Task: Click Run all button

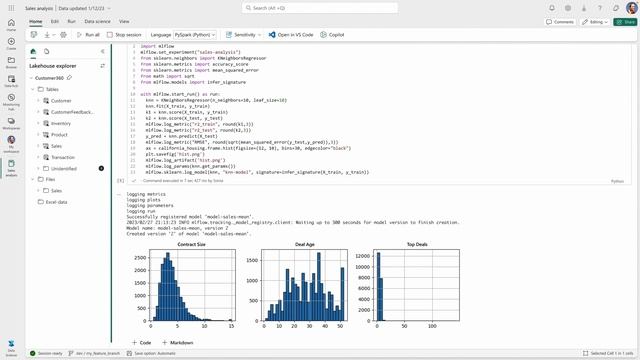Action: tap(88, 35)
